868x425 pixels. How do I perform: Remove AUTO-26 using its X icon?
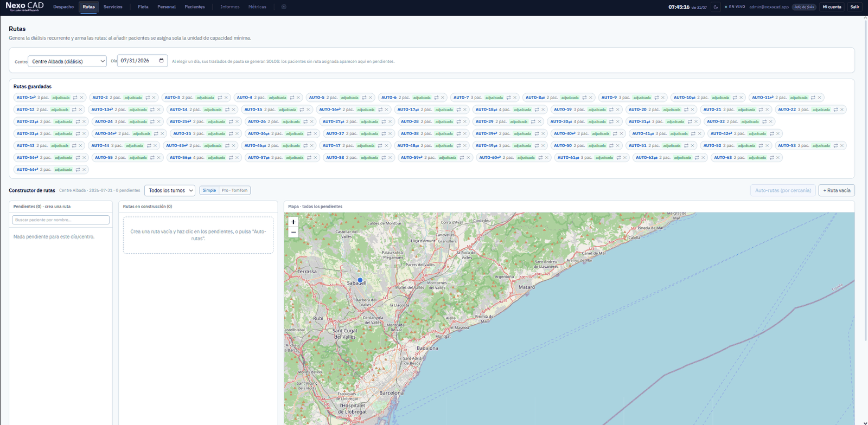[312, 121]
